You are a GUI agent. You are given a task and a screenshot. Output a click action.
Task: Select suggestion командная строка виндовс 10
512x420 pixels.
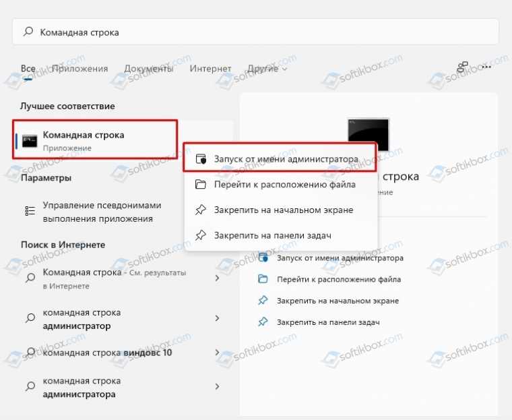tap(107, 353)
